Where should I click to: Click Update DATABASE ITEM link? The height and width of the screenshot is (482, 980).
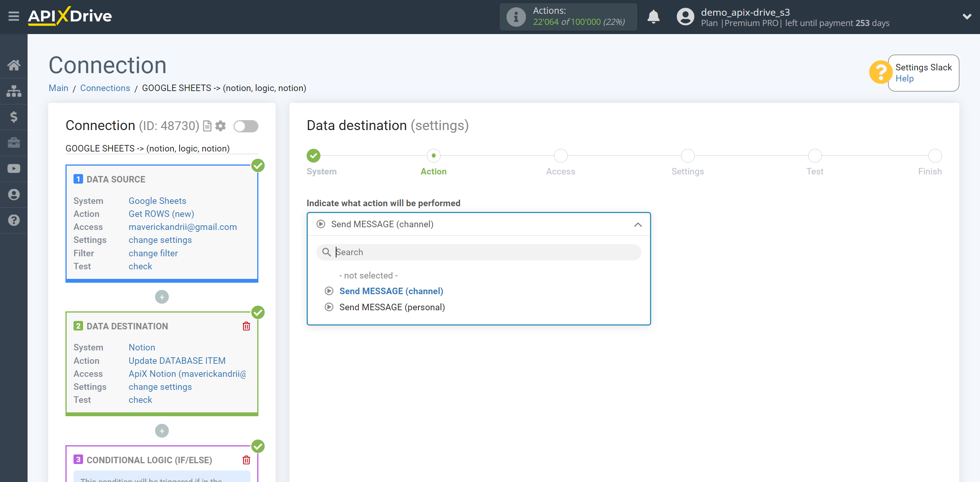pyautogui.click(x=177, y=361)
